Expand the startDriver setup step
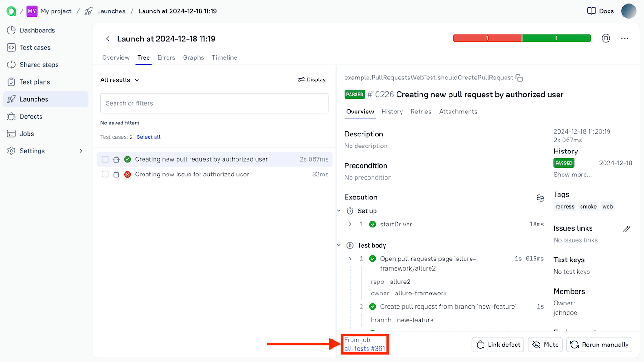 350,224
